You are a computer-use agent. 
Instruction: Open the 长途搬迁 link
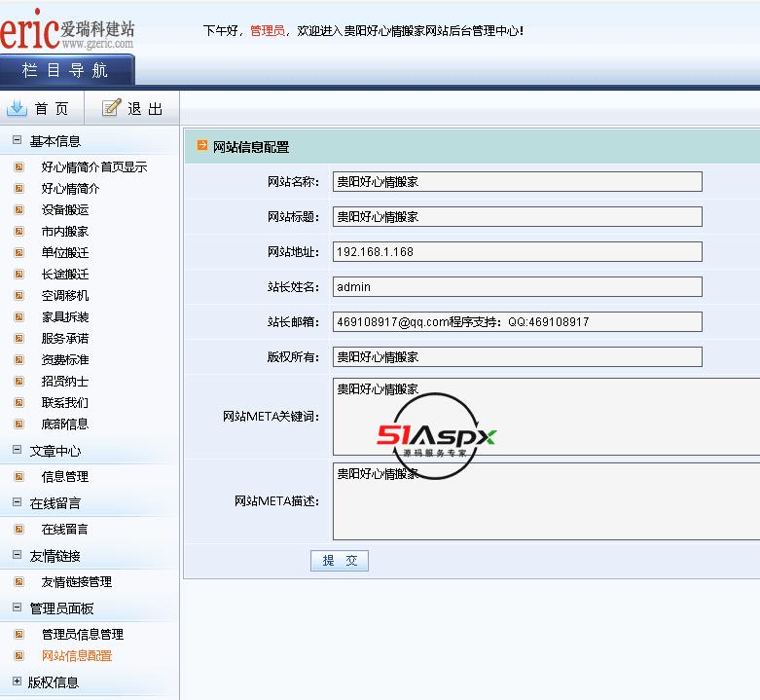pyautogui.click(x=65, y=275)
